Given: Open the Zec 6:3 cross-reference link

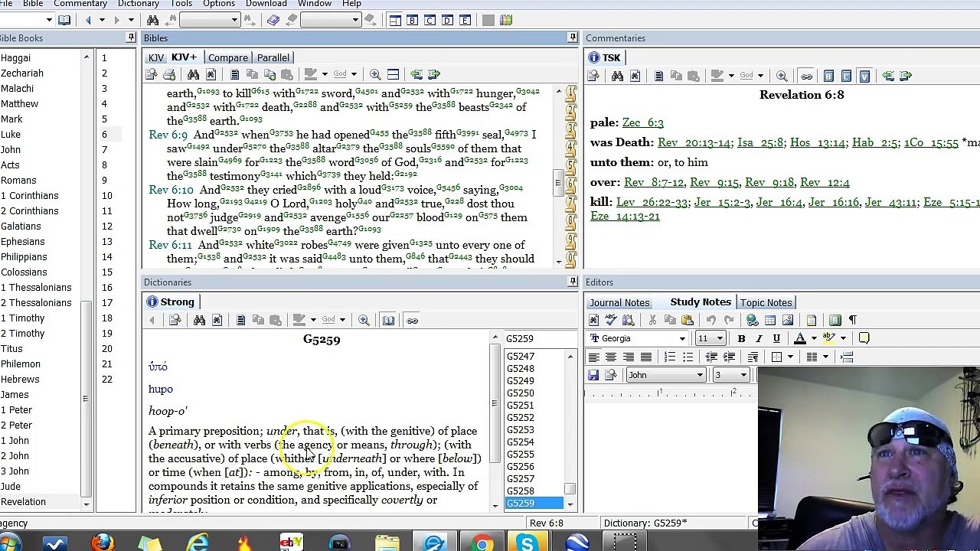Looking at the screenshot, I should (x=643, y=122).
